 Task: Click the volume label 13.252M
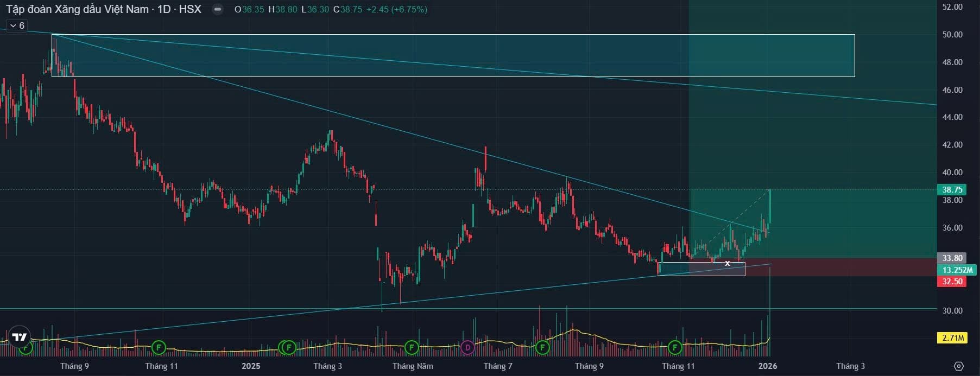(x=957, y=270)
